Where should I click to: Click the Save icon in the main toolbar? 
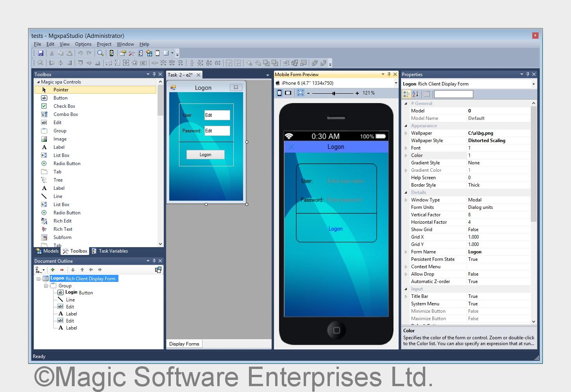[x=41, y=53]
